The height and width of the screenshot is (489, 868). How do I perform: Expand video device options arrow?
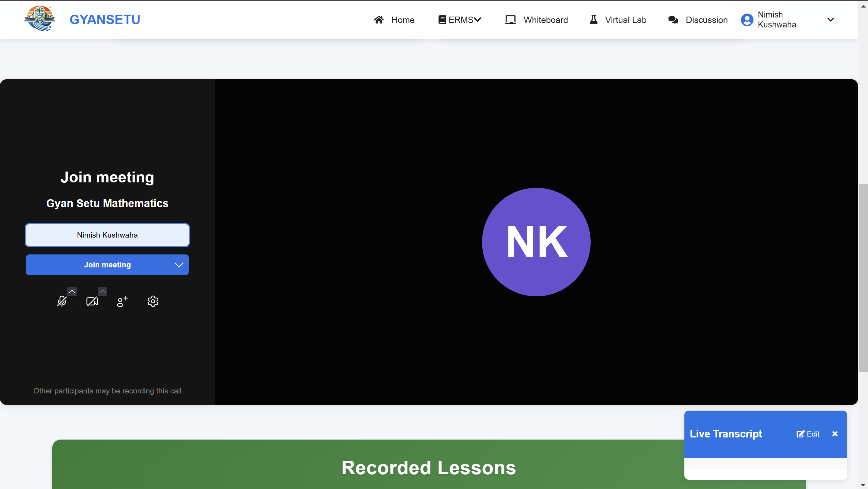pyautogui.click(x=103, y=292)
